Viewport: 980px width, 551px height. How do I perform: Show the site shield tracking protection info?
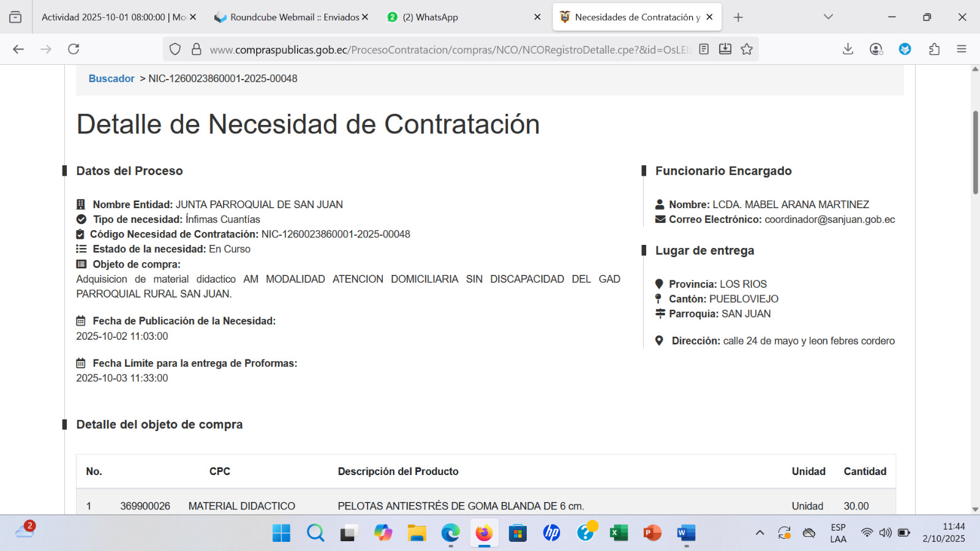[x=175, y=49]
